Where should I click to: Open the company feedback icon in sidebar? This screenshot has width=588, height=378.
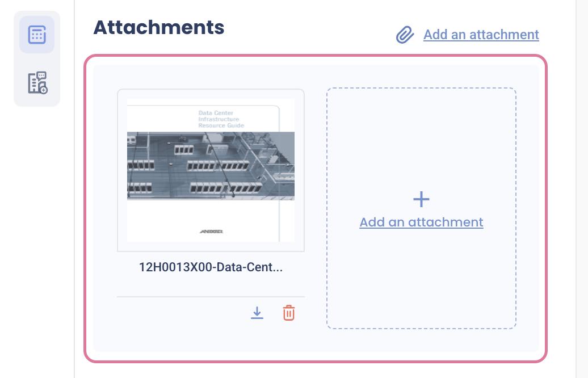[x=36, y=82]
